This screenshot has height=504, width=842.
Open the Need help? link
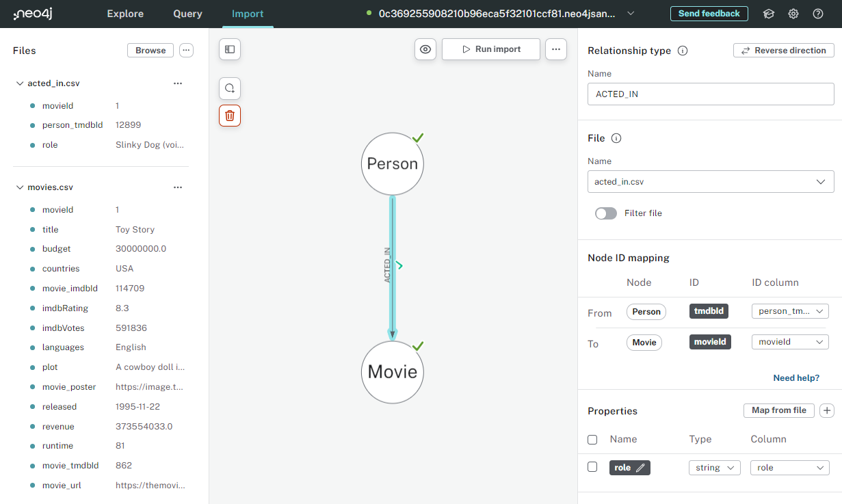click(795, 377)
